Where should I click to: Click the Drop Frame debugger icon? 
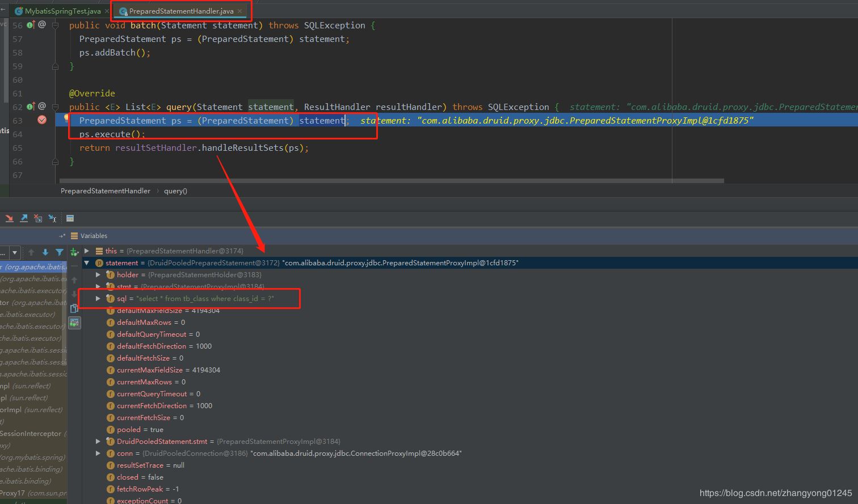pos(38,218)
